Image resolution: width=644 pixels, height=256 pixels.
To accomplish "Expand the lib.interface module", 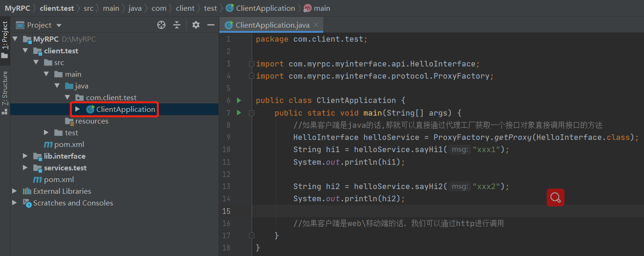I will pyautogui.click(x=25, y=156).
